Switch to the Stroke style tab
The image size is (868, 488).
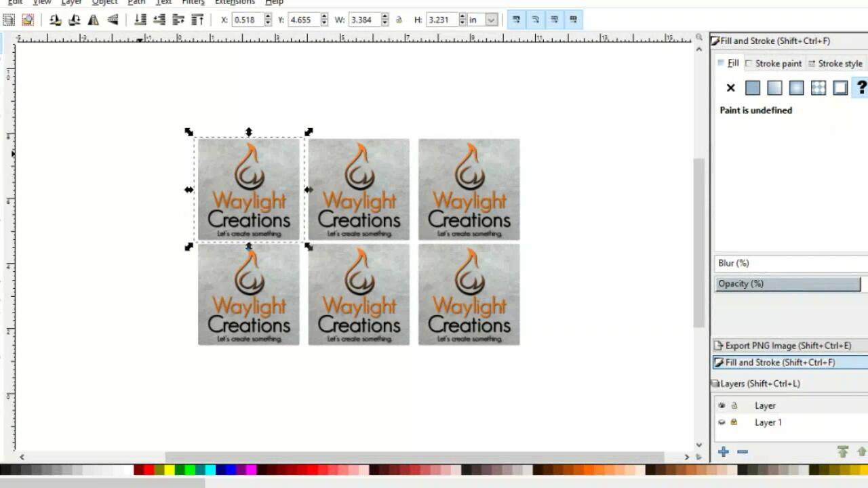(835, 63)
